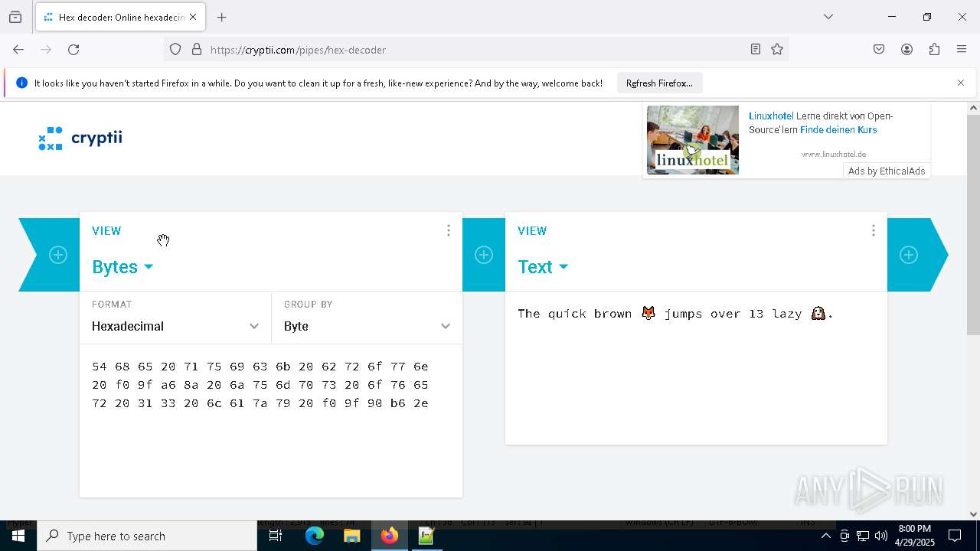Viewport: 980px width, 551px height.
Task: Toggle reader view
Action: (x=756, y=50)
